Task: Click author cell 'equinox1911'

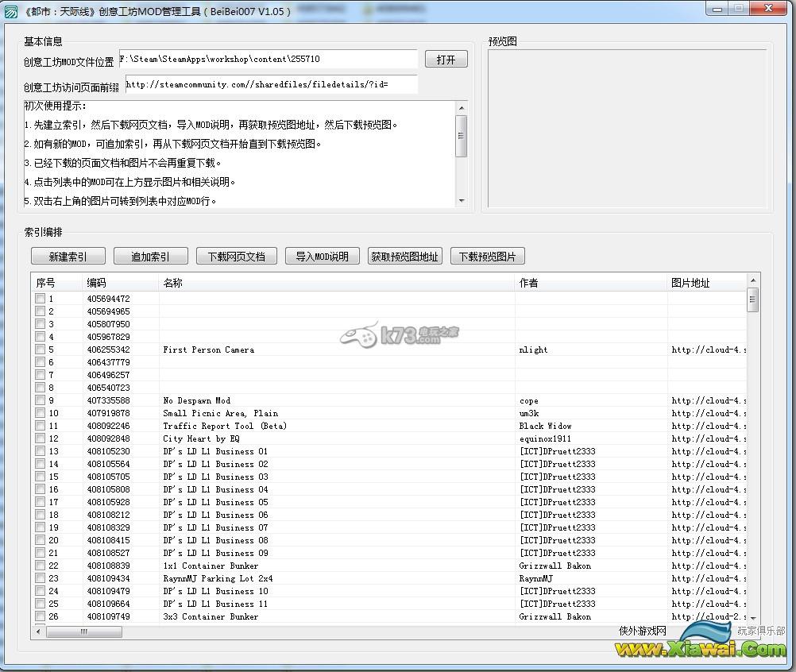Action: pyautogui.click(x=545, y=438)
